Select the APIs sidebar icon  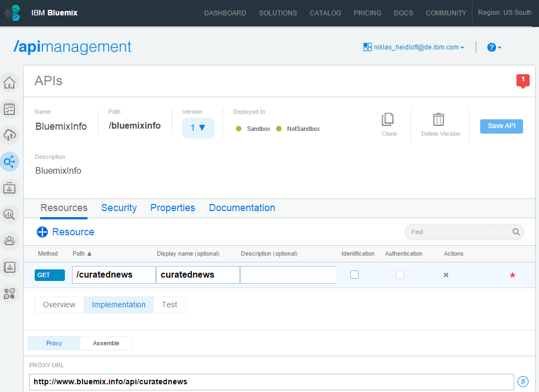[x=9, y=162]
